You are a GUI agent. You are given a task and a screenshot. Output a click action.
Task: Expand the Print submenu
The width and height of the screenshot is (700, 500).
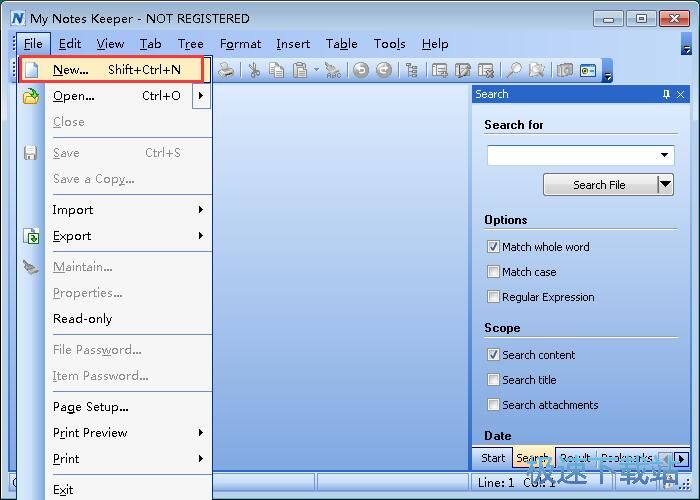click(201, 458)
